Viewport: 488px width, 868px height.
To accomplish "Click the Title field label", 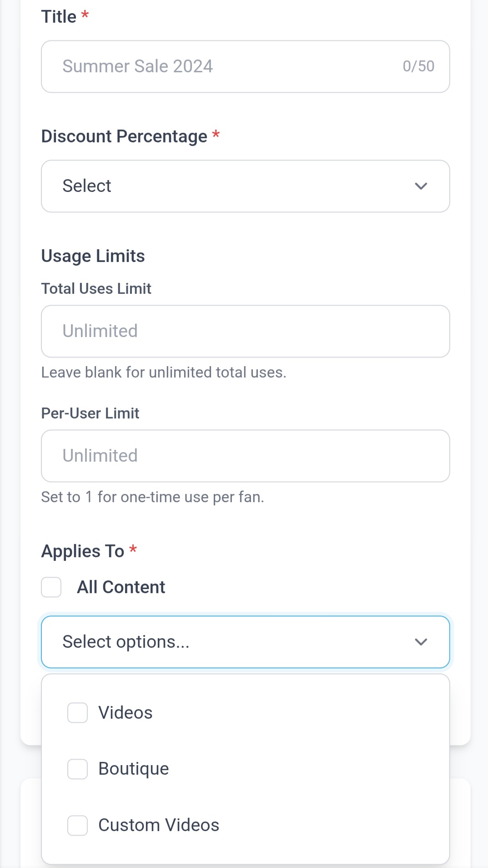I will point(59,17).
